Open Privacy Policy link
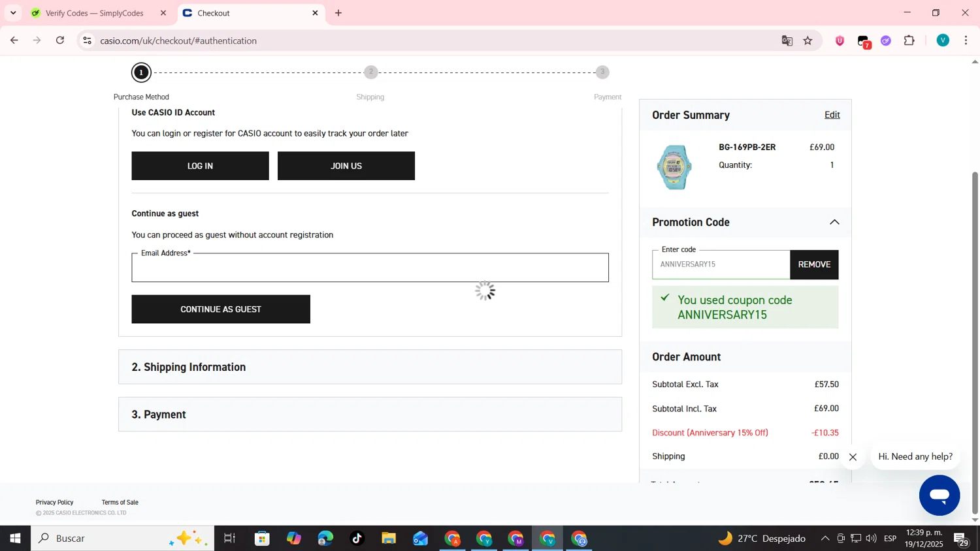 pyautogui.click(x=54, y=502)
